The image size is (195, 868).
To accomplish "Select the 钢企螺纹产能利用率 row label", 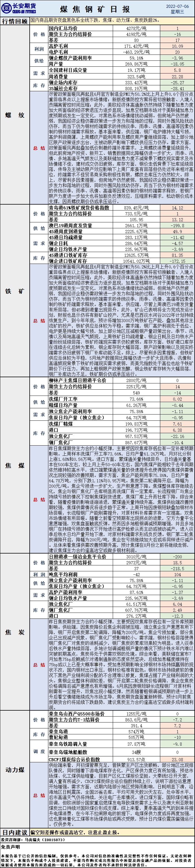I will (70, 58).
